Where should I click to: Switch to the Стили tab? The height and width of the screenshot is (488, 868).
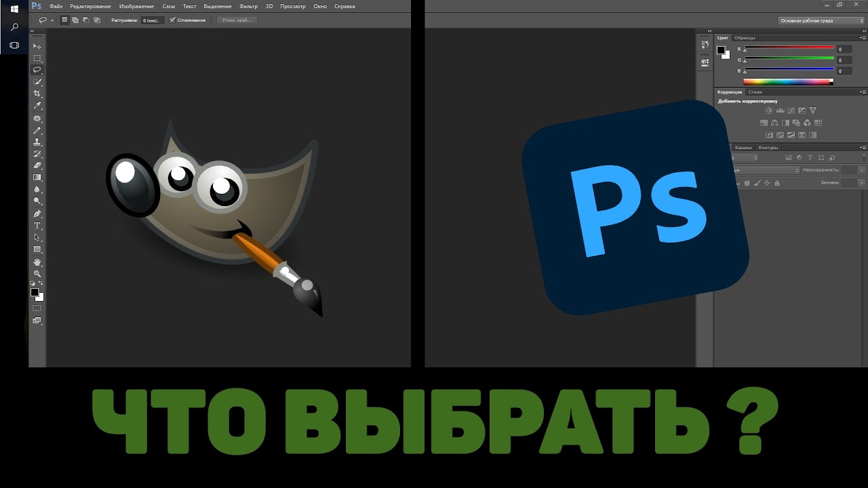755,92
